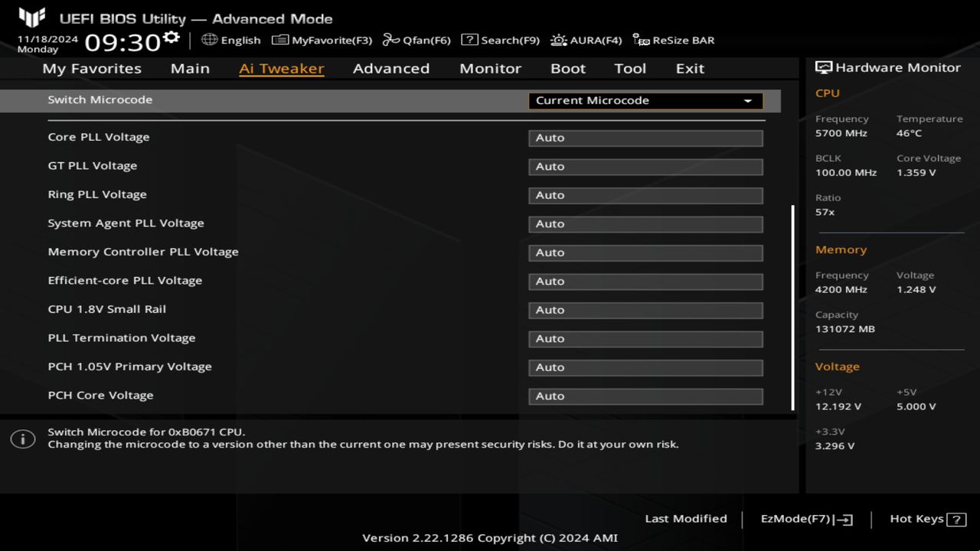Click the settings gear next to the clock
Viewport: 980px width, 551px height.
click(171, 37)
